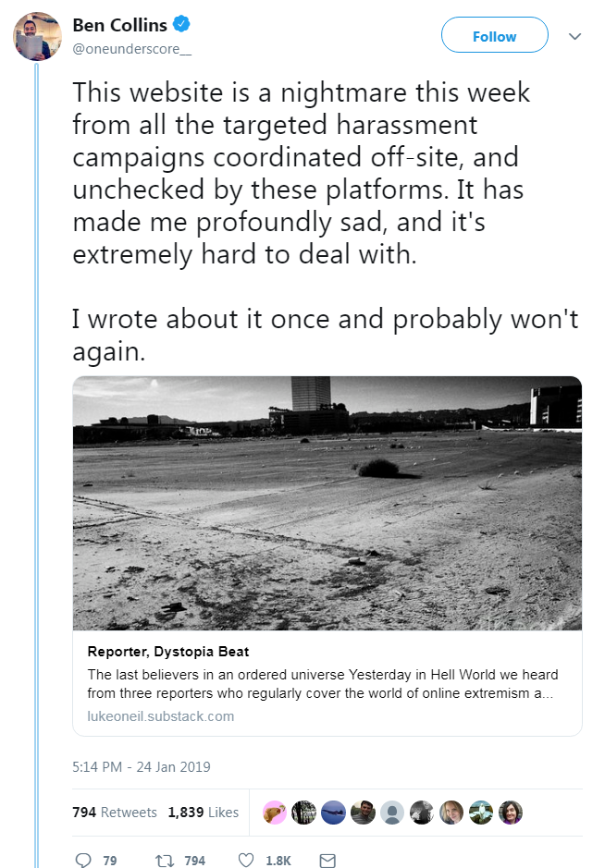Click the retweet arrows icon
Viewport: 605px width, 868px height.
(164, 861)
